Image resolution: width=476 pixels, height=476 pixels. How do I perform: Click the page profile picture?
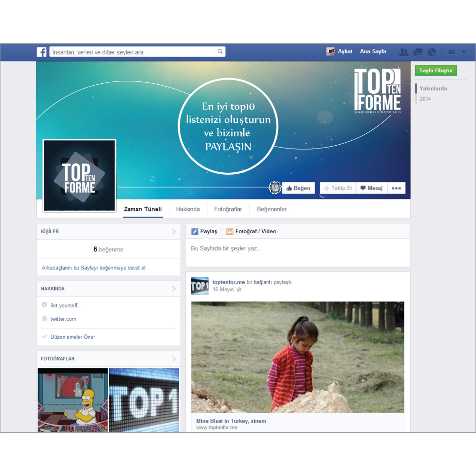coord(79,176)
